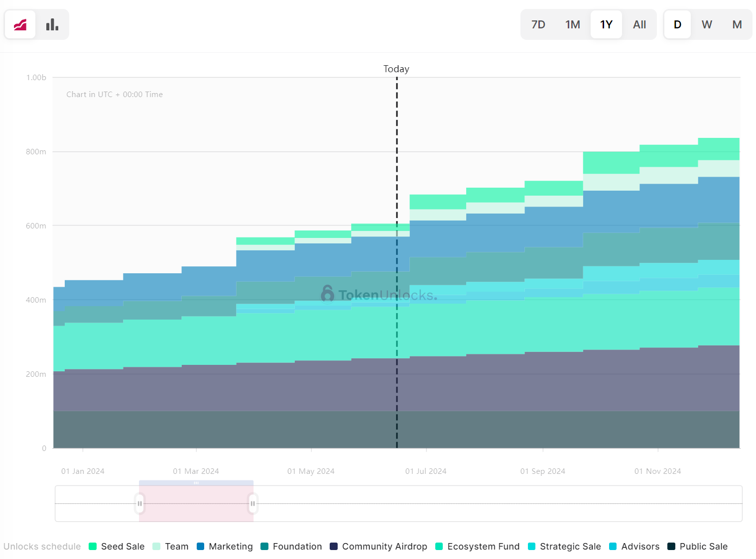Switch to the bar chart view icon
Viewport: 756px width, 559px height.
52,24
